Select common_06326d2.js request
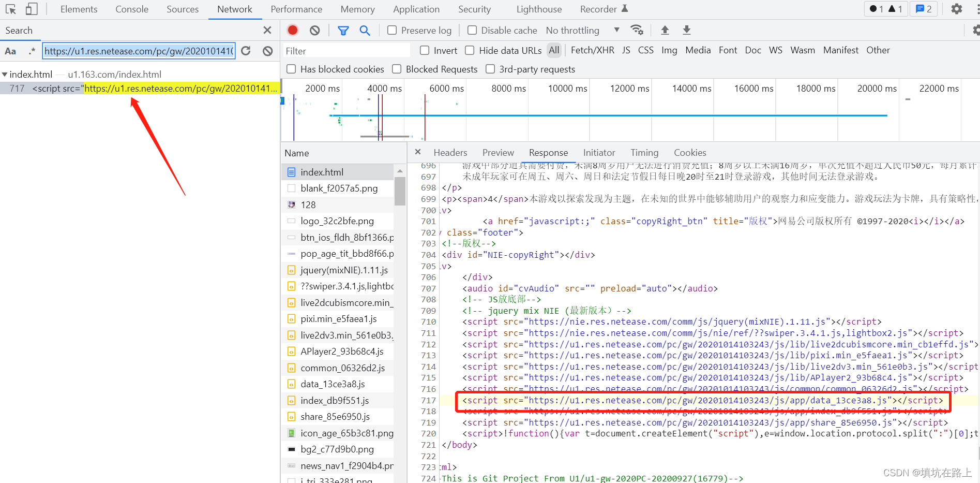This screenshot has height=483, width=980. tap(337, 368)
